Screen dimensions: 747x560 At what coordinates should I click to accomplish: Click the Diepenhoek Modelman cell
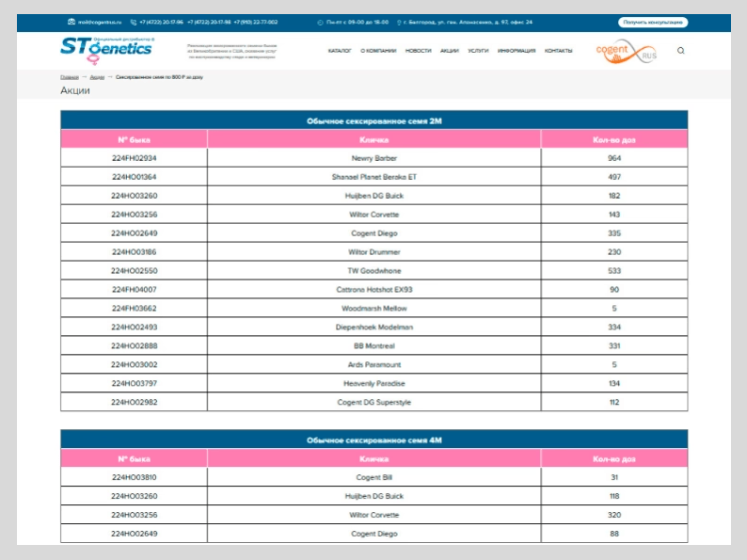point(374,327)
